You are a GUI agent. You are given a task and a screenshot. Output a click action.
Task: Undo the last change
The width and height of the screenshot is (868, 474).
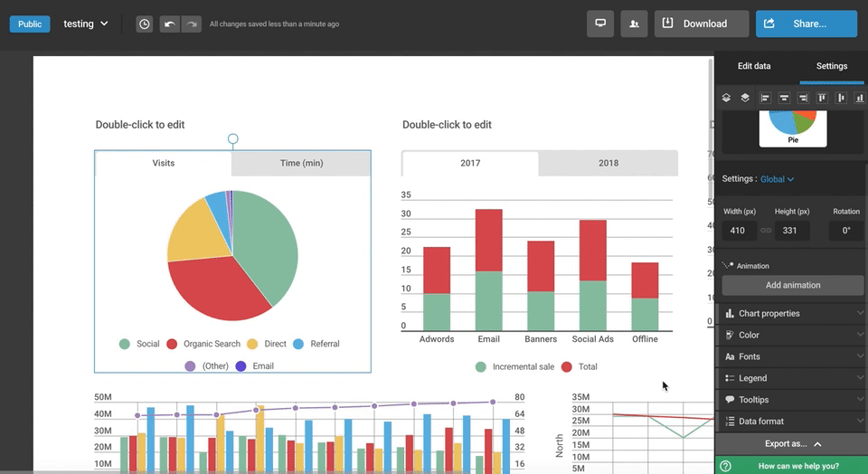coord(169,24)
